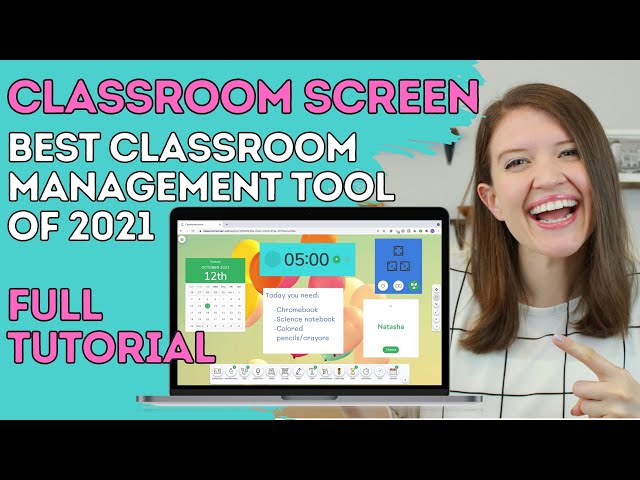Open the Timer hourglass widget

[x=352, y=371]
